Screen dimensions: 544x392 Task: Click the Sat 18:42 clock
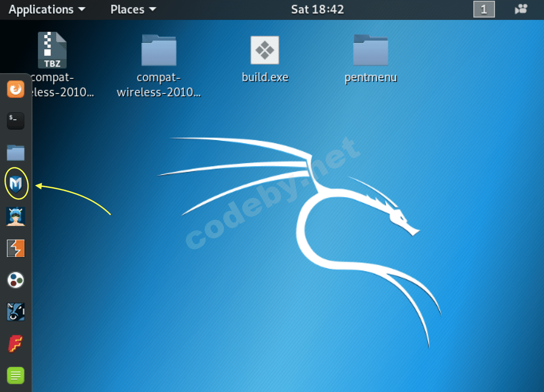(317, 10)
